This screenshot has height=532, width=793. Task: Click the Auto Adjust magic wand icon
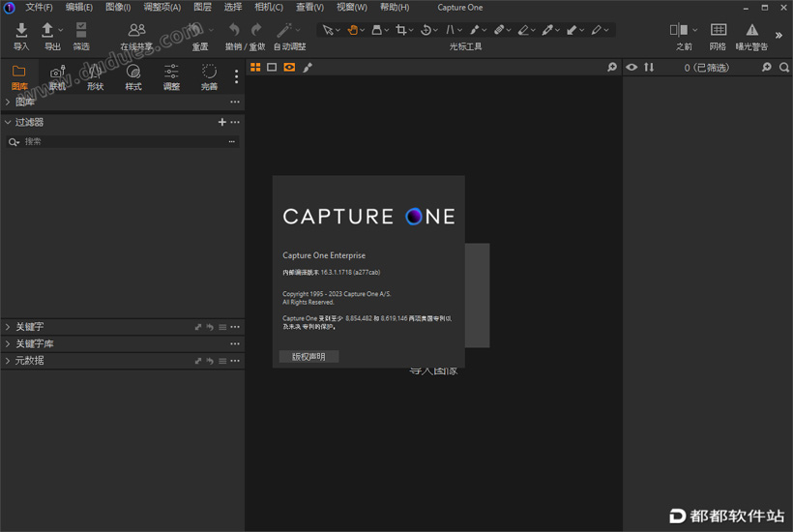(283, 30)
